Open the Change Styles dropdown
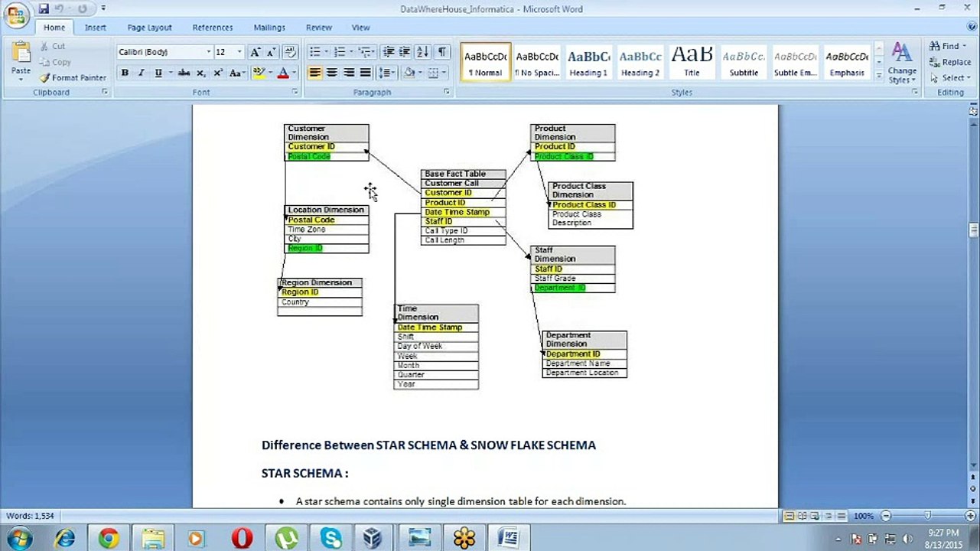 [902, 64]
